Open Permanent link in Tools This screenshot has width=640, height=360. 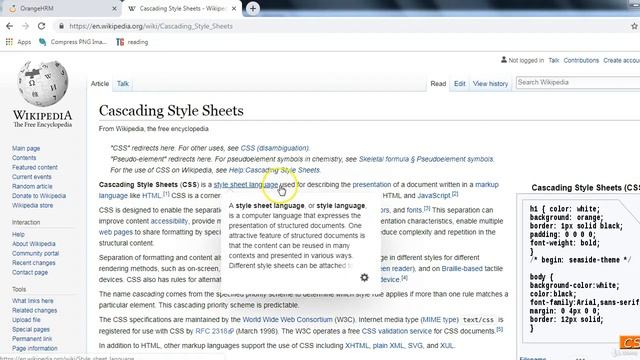32,339
